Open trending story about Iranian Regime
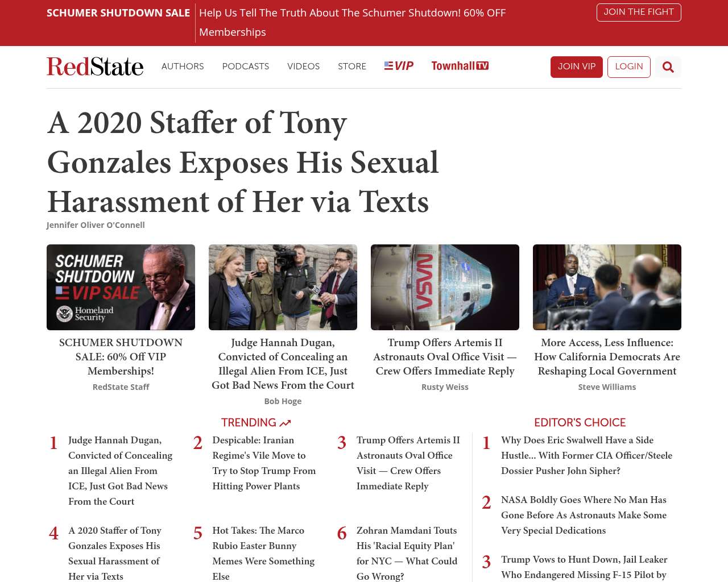The width and height of the screenshot is (728, 582). click(x=263, y=463)
